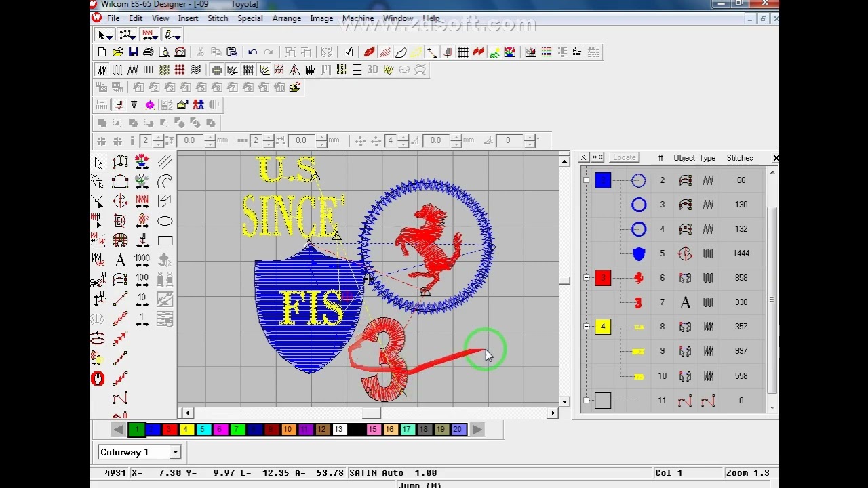Select the arc drawing tool
The image size is (868, 488).
[165, 182]
